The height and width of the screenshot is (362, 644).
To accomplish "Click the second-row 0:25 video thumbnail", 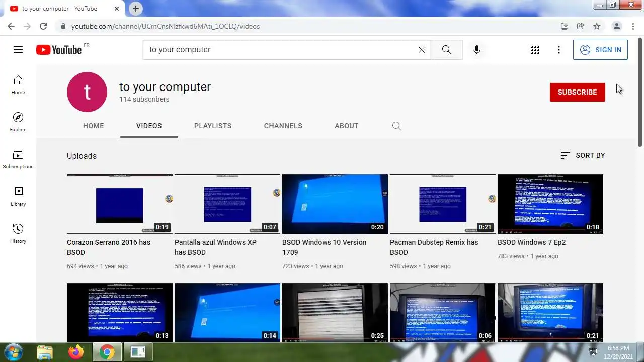I will coord(335,312).
